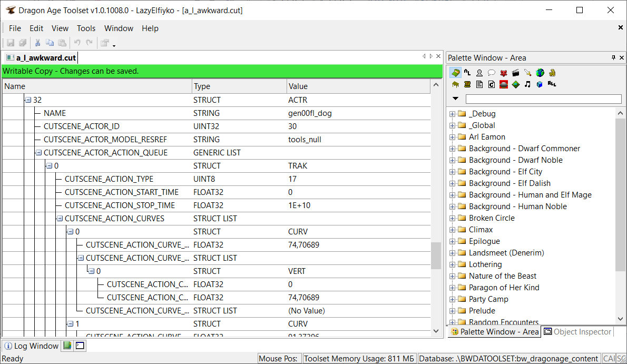Click the Save floppy disk icon
Screen dimensions: 627x364
(11, 43)
